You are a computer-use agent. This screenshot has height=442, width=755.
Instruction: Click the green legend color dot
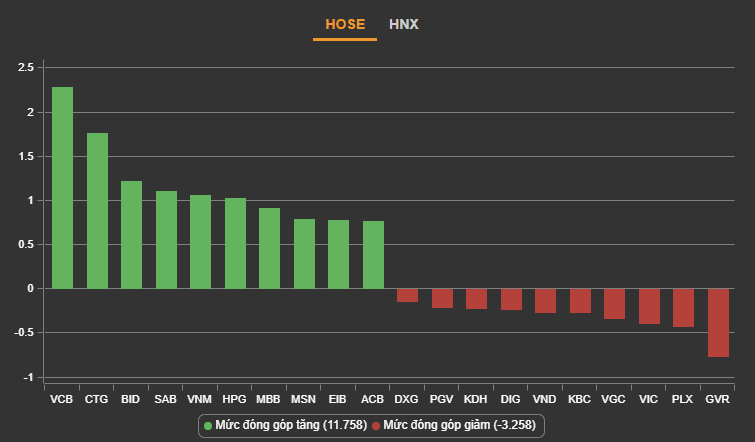[208, 425]
